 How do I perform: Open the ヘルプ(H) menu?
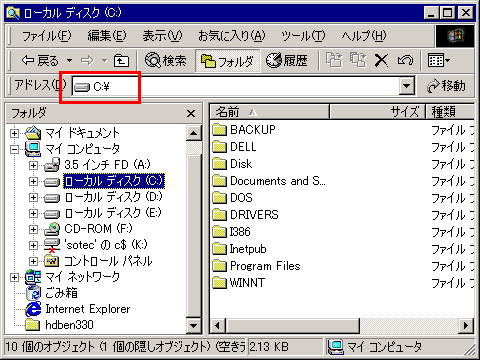point(364,36)
